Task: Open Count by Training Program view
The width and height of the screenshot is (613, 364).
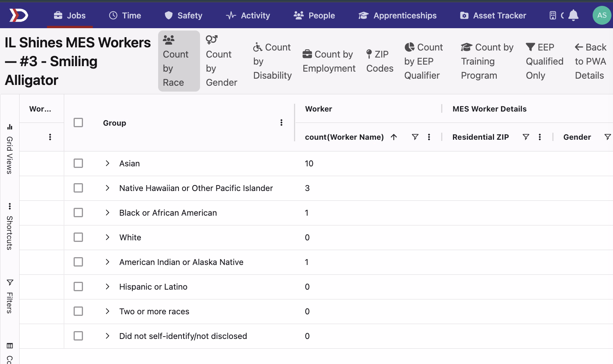Action: tap(487, 61)
